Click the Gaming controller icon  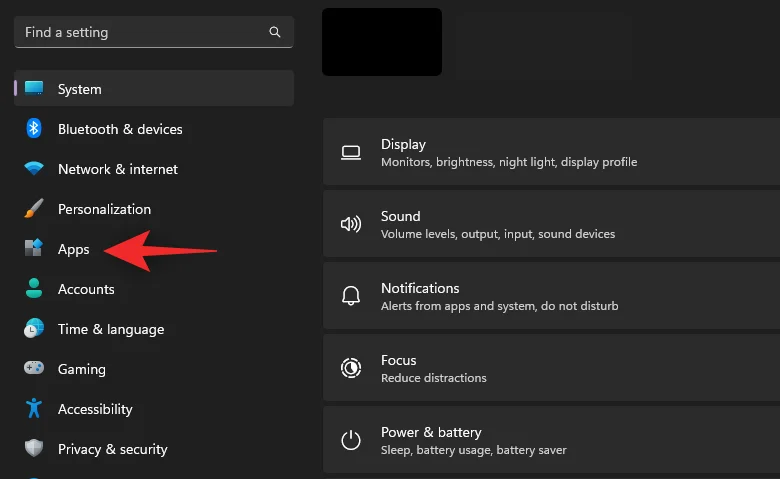pos(34,368)
